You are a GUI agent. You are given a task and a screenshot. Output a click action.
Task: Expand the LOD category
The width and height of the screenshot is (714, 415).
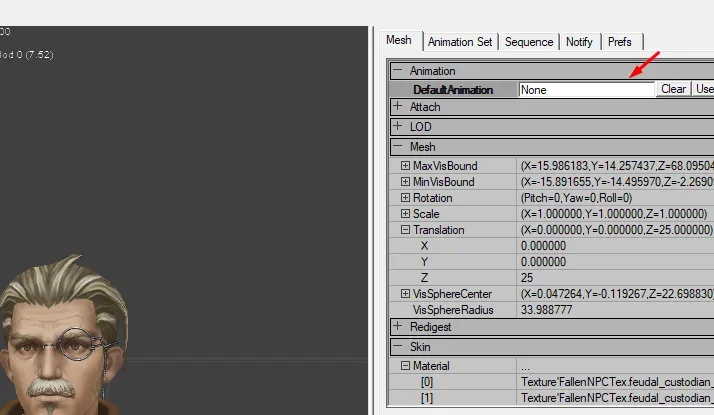tap(398, 126)
